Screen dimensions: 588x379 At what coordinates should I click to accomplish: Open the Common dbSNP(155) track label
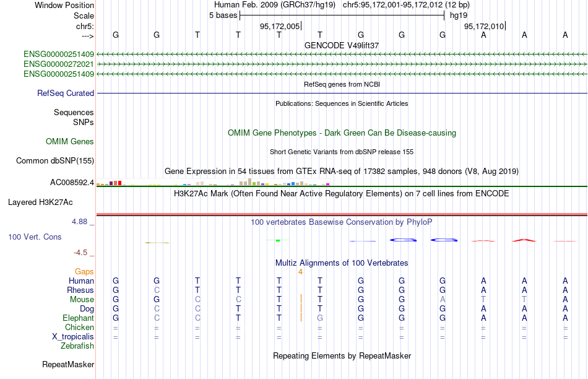[55, 160]
